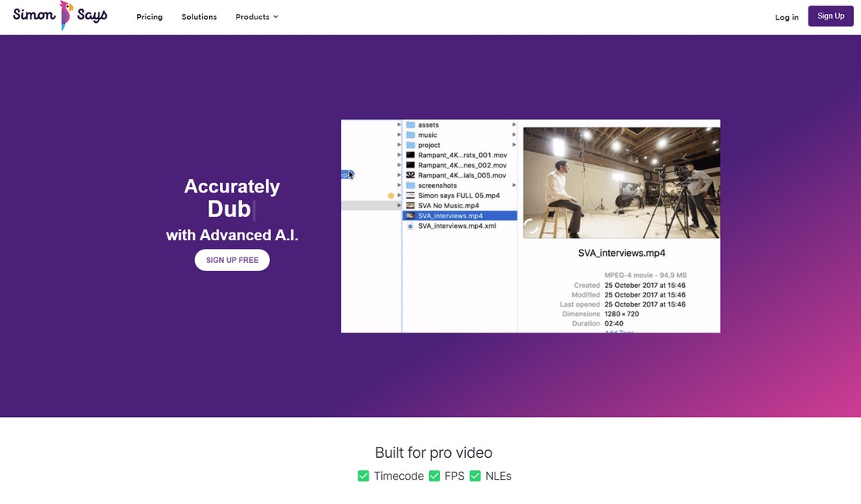The width and height of the screenshot is (861, 504).
Task: Click the Rampant_4K...nes_002.mov file icon
Action: click(410, 165)
